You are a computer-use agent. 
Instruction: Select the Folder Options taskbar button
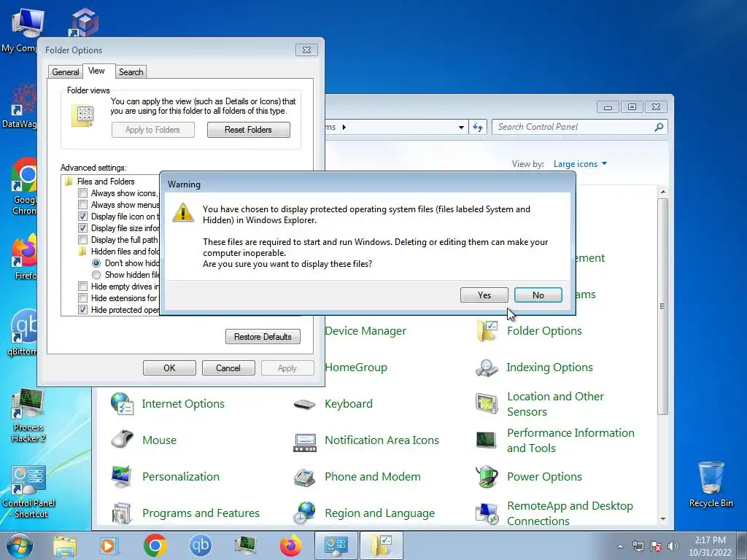pyautogui.click(x=381, y=545)
